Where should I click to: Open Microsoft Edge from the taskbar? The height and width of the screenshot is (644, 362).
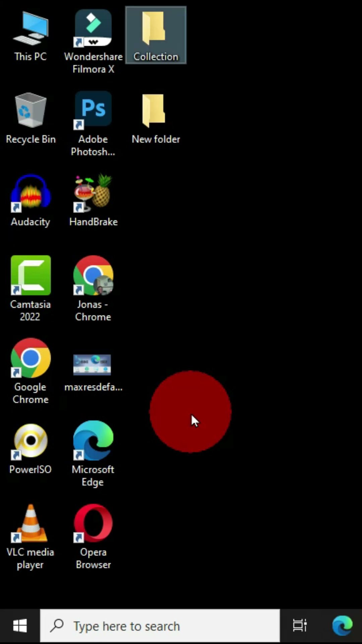click(342, 626)
